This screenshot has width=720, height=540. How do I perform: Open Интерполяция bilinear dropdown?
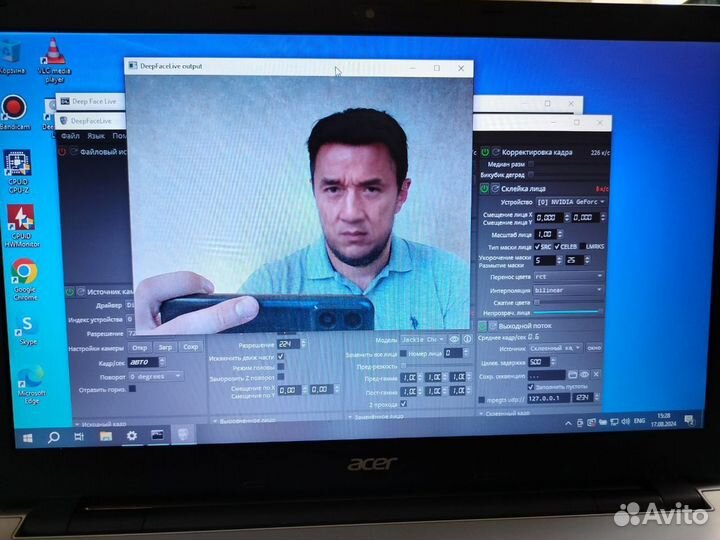coord(568,290)
